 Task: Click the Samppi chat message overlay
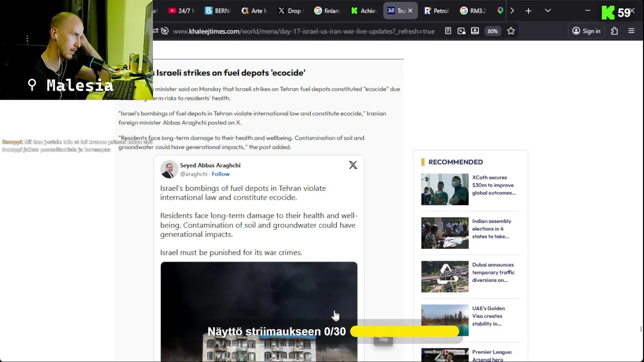pyautogui.click(x=77, y=146)
